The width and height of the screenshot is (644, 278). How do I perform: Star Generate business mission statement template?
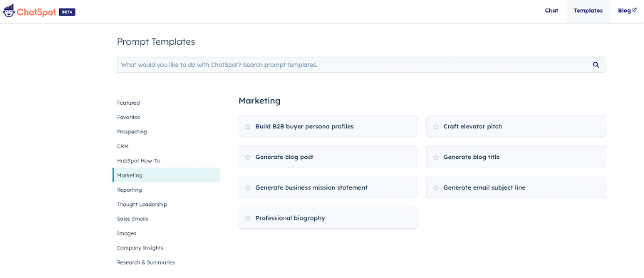[248, 188]
